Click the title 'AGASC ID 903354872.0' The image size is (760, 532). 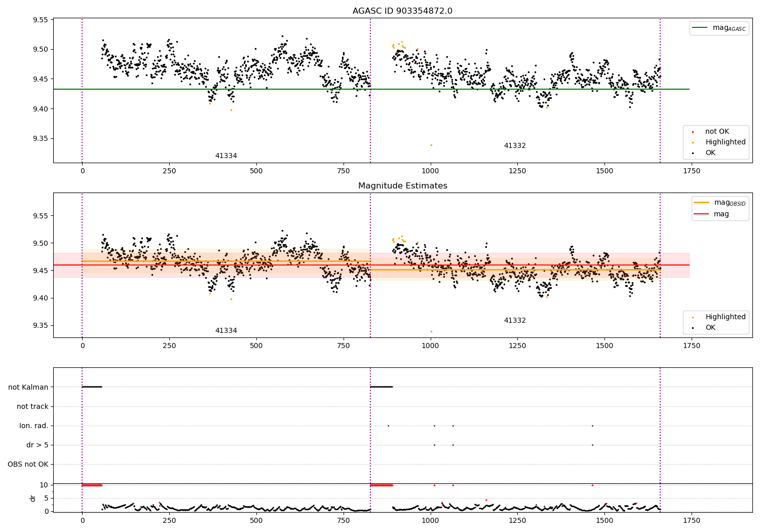click(402, 11)
